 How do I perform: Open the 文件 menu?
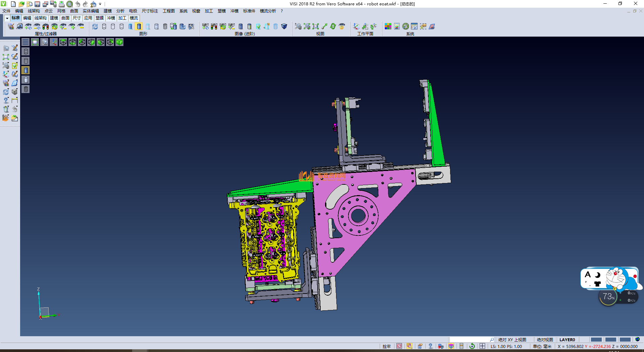pos(6,11)
